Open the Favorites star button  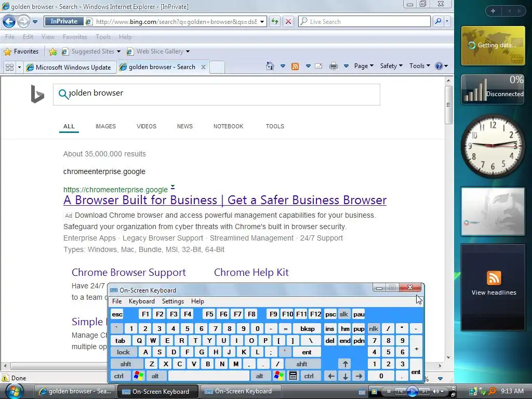coord(21,51)
